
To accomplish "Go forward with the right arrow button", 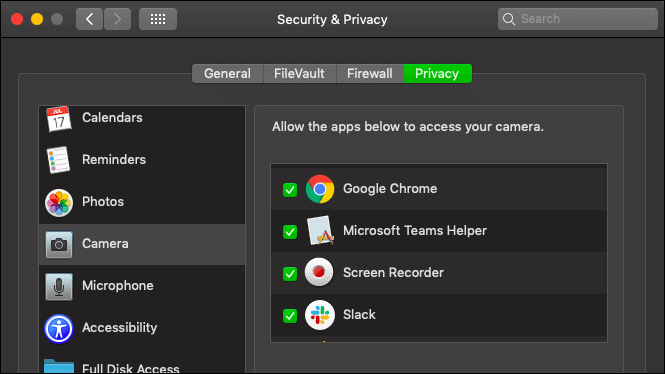I will (x=117, y=19).
